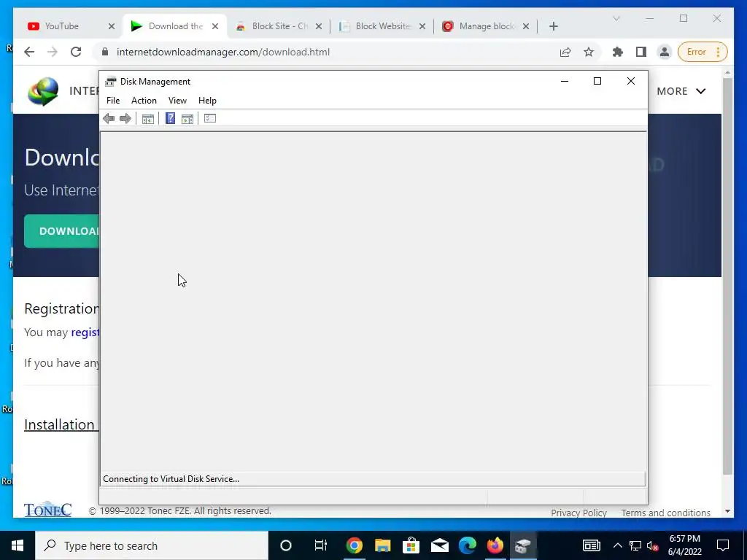Click 'Connecting to Virtual Disk Service...' status text
This screenshot has width=747, height=560.
171,479
